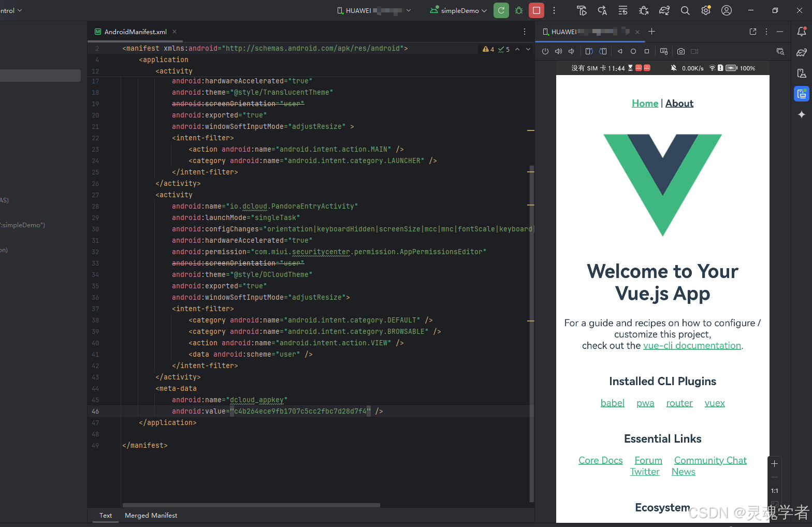This screenshot has height=527, width=812.
Task: Open the vue-cli documentation link
Action: [692, 345]
